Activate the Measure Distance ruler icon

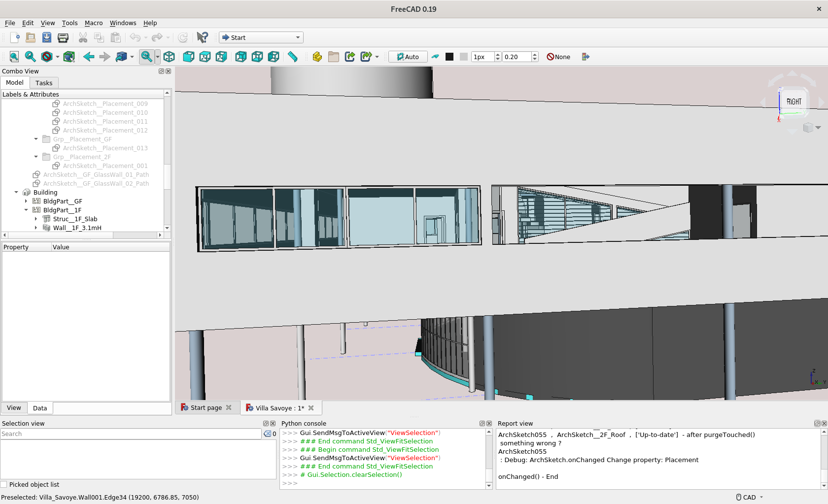tap(293, 57)
